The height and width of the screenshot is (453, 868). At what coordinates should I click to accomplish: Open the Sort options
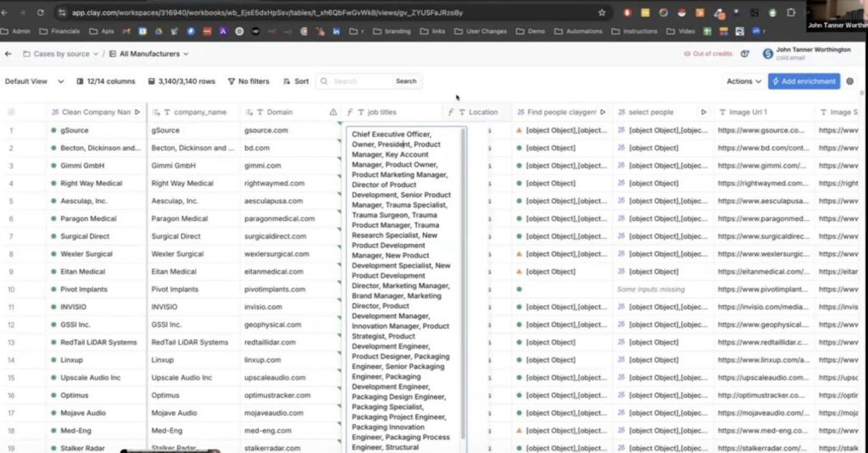click(296, 81)
